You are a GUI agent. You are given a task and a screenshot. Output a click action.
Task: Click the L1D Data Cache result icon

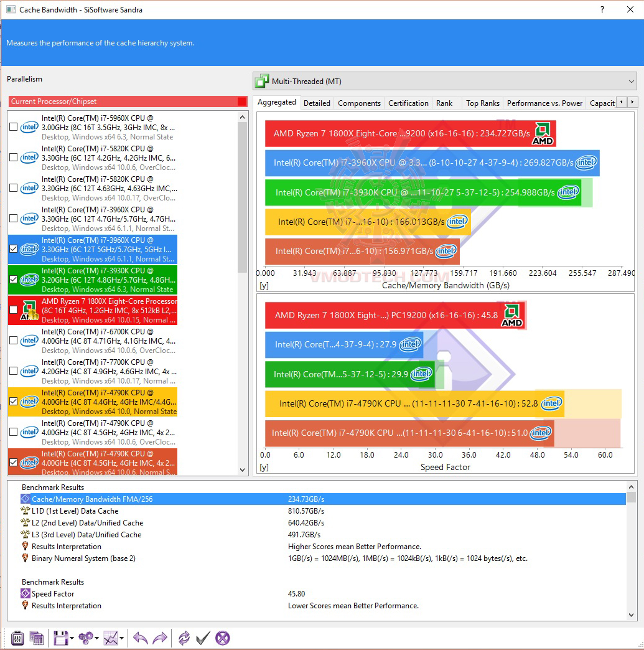26,511
